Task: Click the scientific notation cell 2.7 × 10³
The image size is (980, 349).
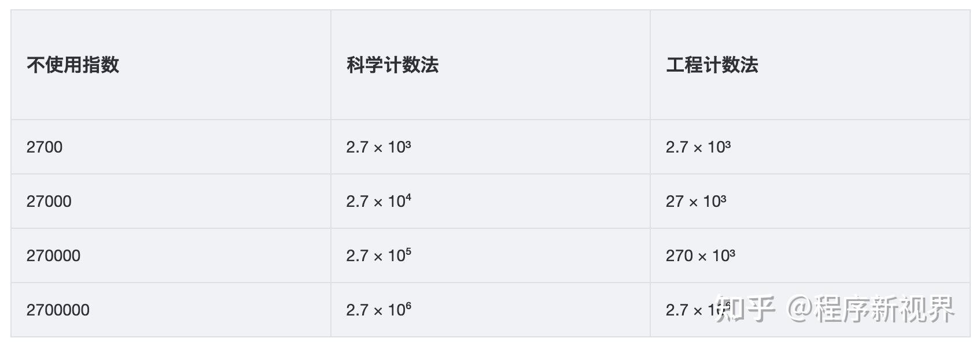Action: (491, 147)
